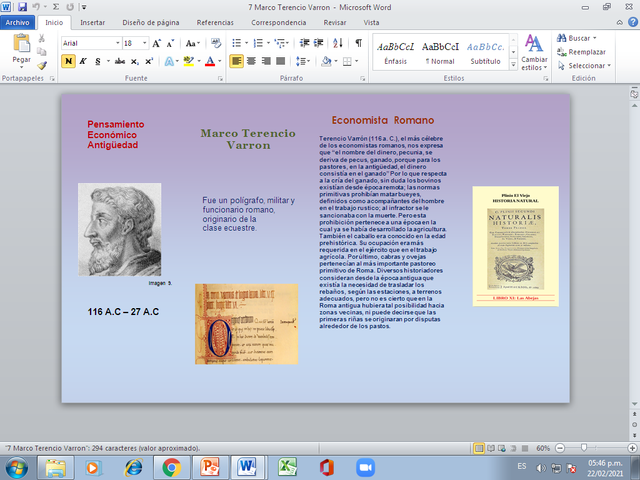Activate the Format Painter brush

pyautogui.click(x=42, y=65)
